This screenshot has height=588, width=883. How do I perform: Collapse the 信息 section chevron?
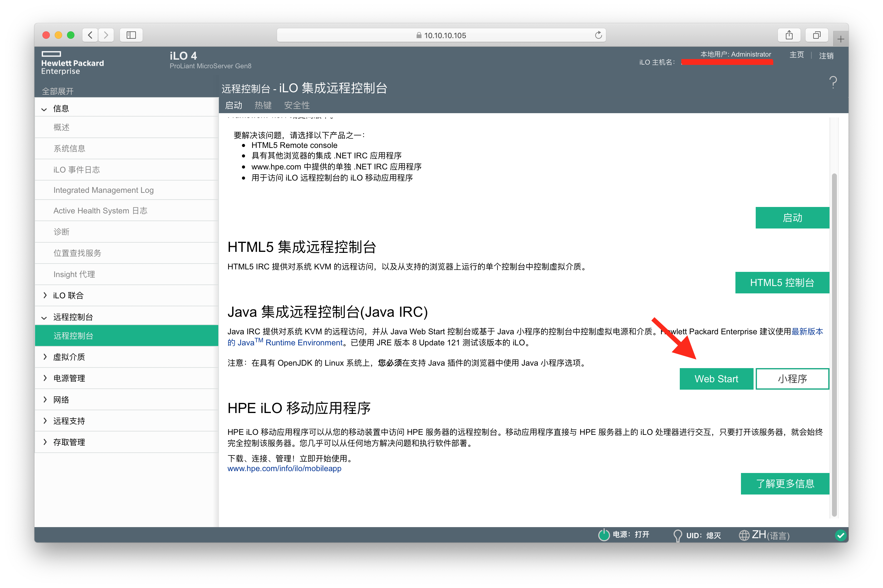tap(44, 109)
